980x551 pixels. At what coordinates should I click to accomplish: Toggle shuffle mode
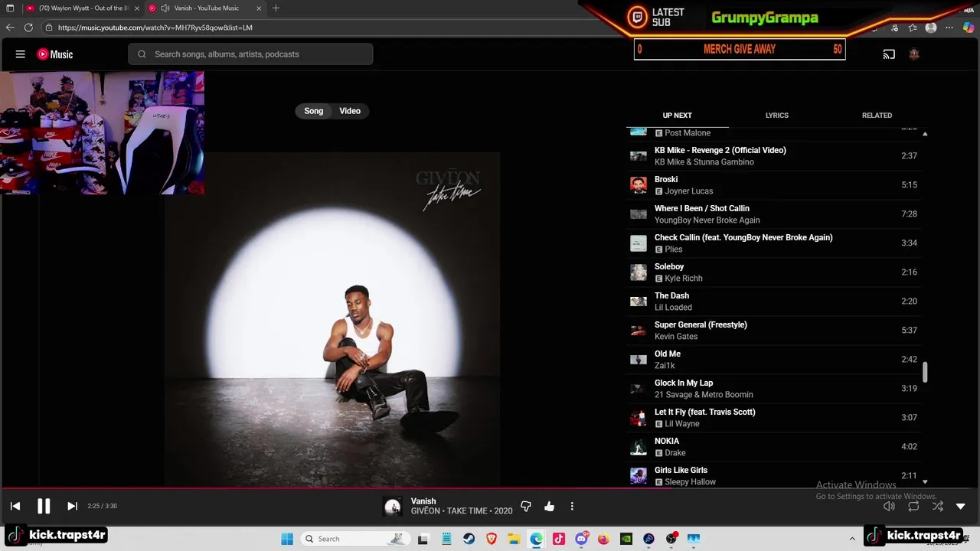pos(938,506)
